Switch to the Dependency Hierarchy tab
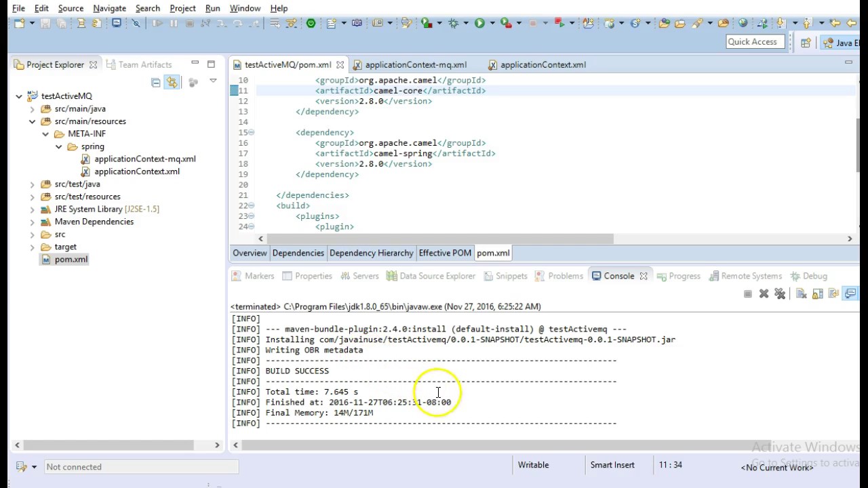Viewport: 868px width, 488px height. [371, 253]
